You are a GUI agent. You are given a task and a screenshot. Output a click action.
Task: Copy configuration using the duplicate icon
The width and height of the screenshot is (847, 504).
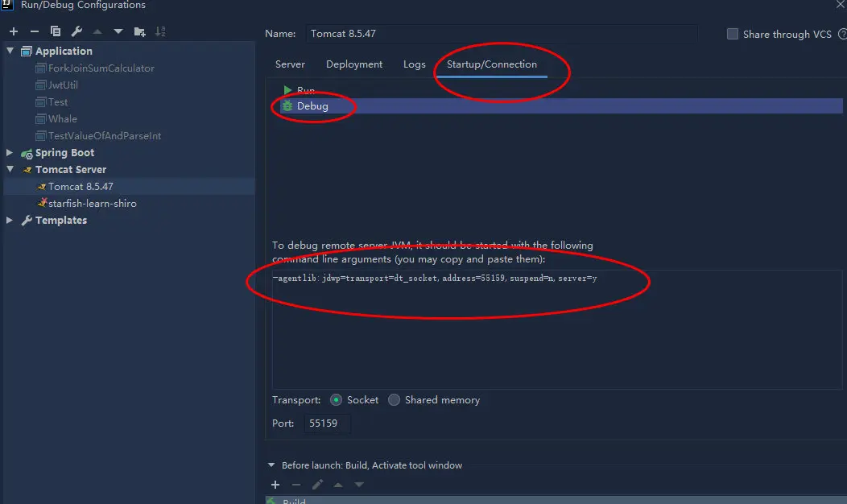(x=55, y=31)
